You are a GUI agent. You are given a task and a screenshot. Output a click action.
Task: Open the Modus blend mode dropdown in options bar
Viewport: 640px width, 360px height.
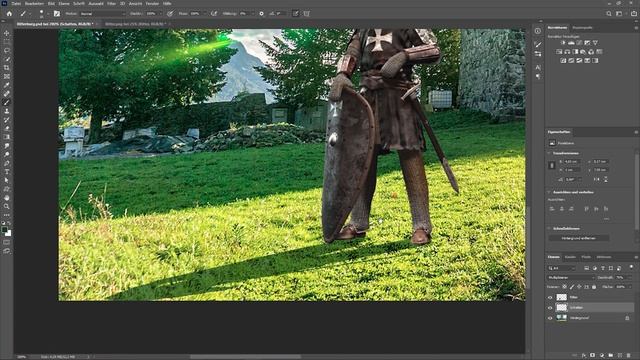pyautogui.click(x=102, y=13)
